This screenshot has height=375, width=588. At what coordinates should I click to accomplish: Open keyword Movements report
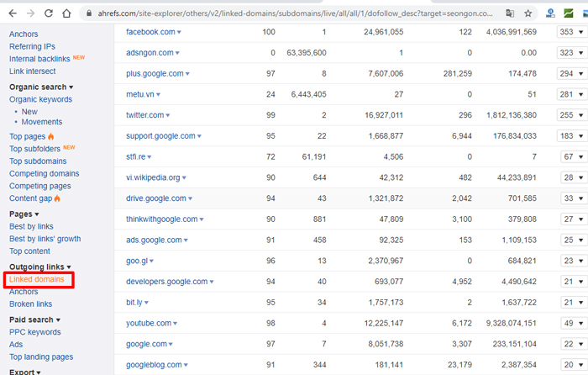[x=42, y=122]
